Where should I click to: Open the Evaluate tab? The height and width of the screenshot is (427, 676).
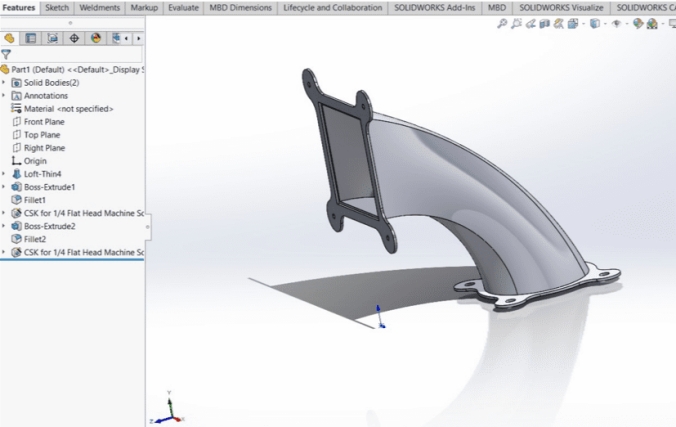coord(183,8)
